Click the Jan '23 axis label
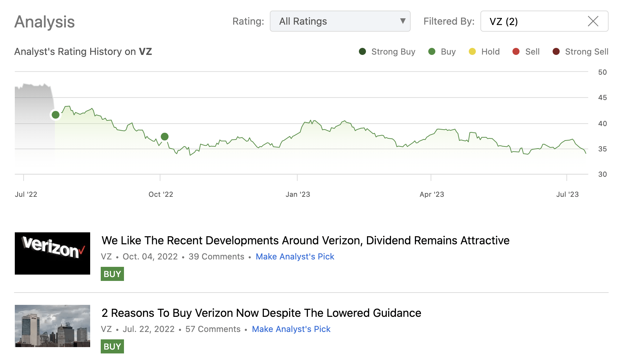Viewport: 622px width, 364px height. [298, 194]
